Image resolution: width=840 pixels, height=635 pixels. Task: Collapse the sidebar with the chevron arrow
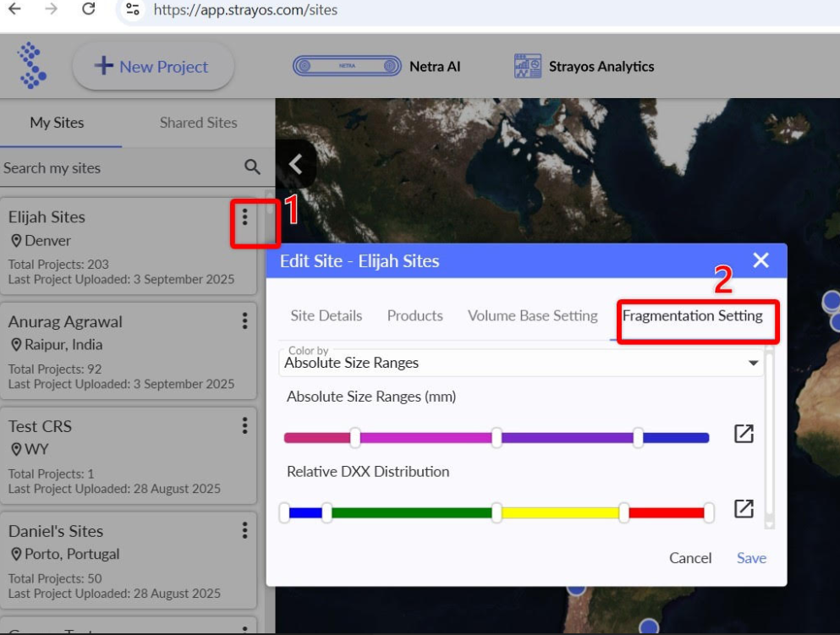(x=296, y=164)
